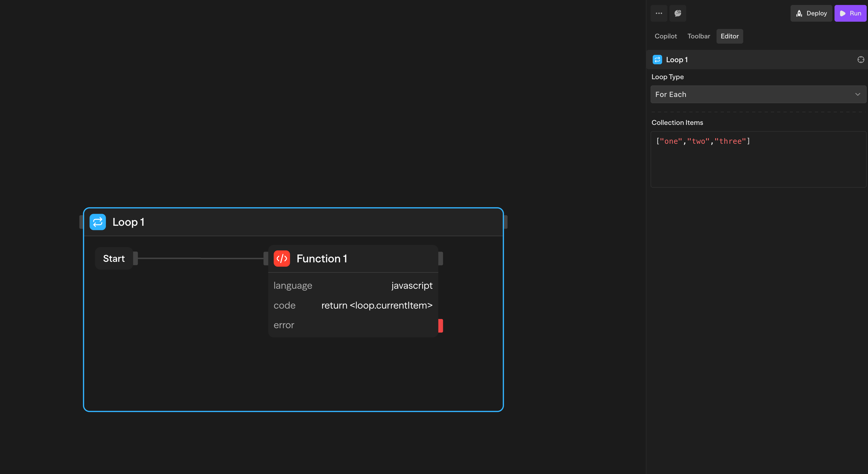Click the Loop 1 icon in editor header
Image resolution: width=868 pixels, height=474 pixels.
657,60
